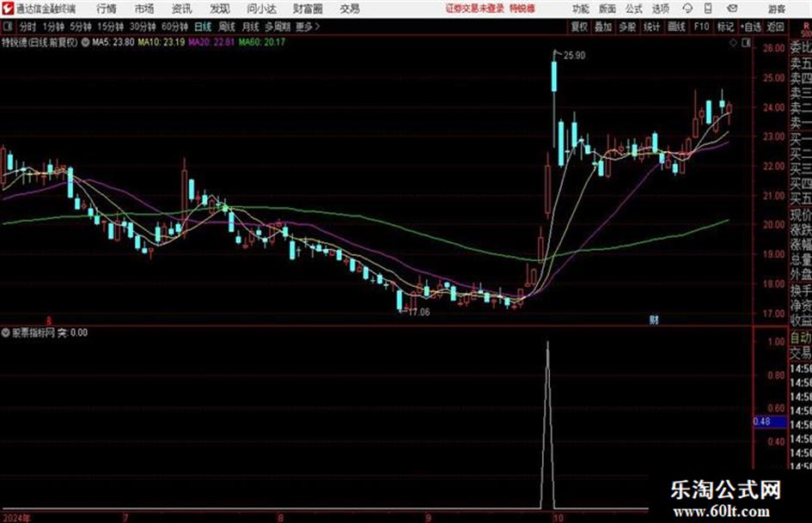This screenshot has width=812, height=523.
Task: Click the 2024年 date axis label
Action: coord(16,518)
